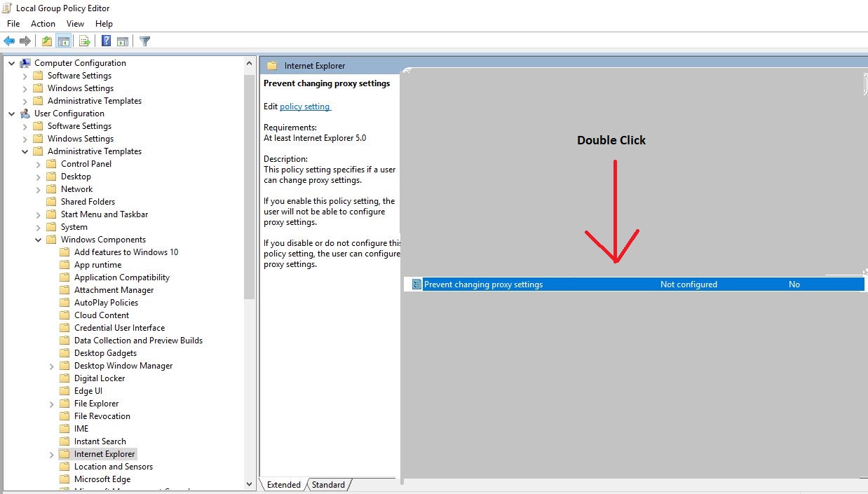Open the View menu
Viewport: 868px width, 494px height.
[75, 23]
